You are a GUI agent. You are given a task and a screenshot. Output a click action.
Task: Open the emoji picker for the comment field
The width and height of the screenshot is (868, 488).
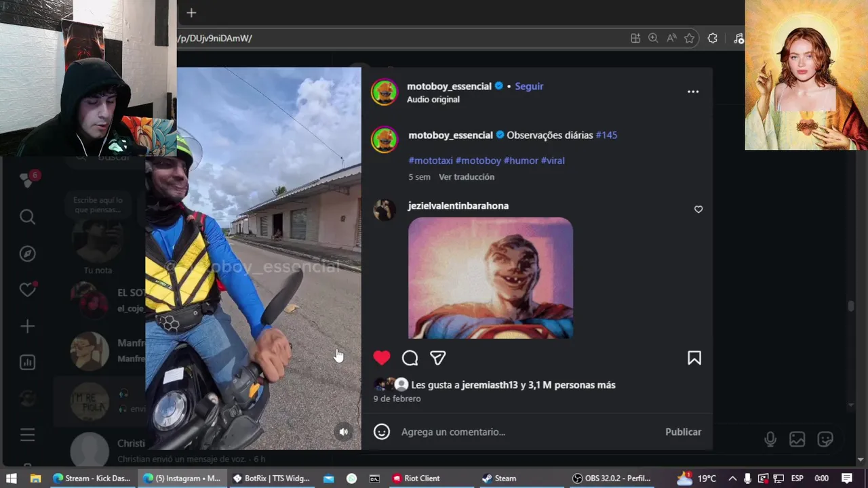382,432
